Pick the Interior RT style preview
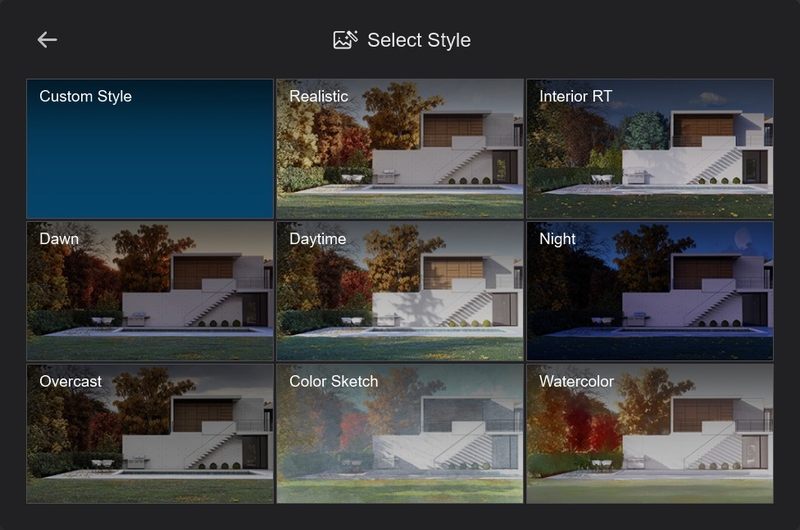The height and width of the screenshot is (530, 800). click(650, 149)
